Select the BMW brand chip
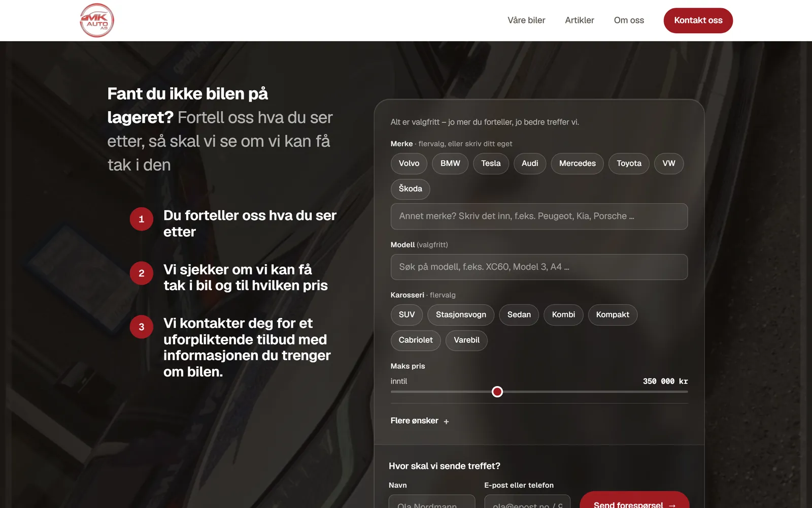 click(450, 164)
